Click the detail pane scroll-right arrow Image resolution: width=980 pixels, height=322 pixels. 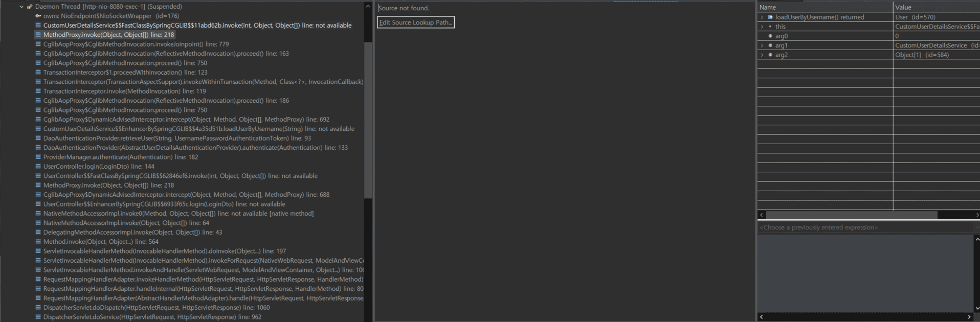tap(969, 317)
